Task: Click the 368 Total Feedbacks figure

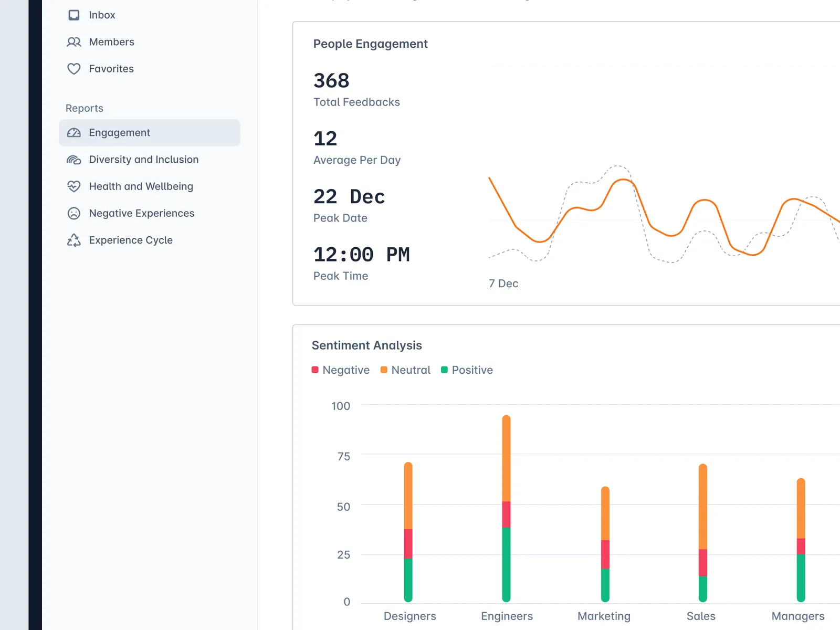Action: click(x=331, y=81)
